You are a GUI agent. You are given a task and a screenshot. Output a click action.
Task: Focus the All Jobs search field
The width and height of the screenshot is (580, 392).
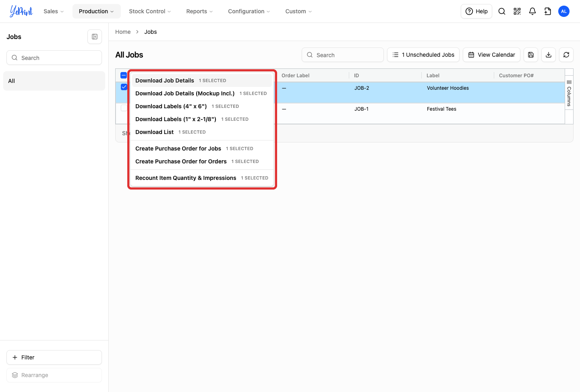coord(343,55)
